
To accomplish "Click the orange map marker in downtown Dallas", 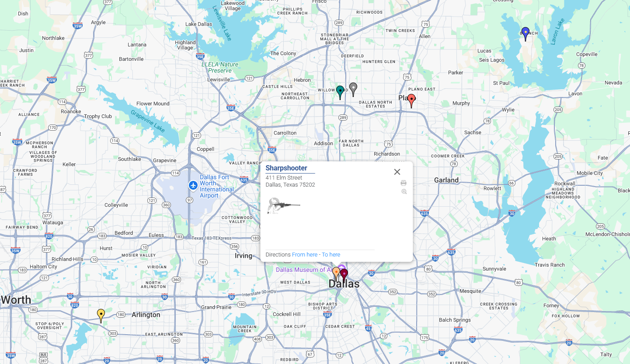I will click(336, 274).
